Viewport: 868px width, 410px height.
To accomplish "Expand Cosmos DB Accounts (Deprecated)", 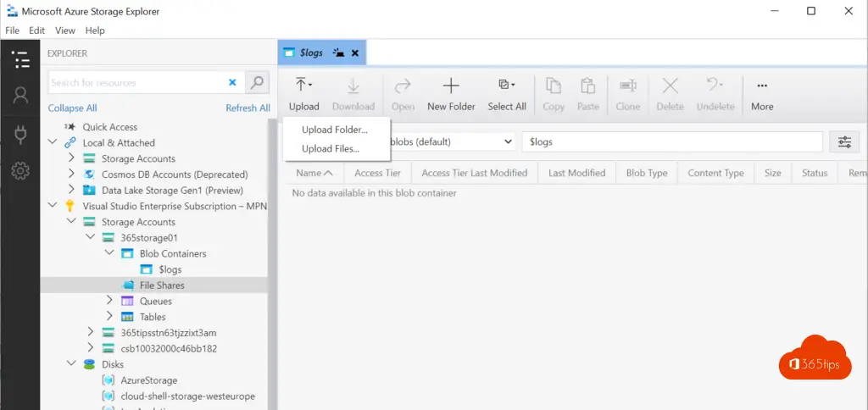I will click(x=71, y=175).
